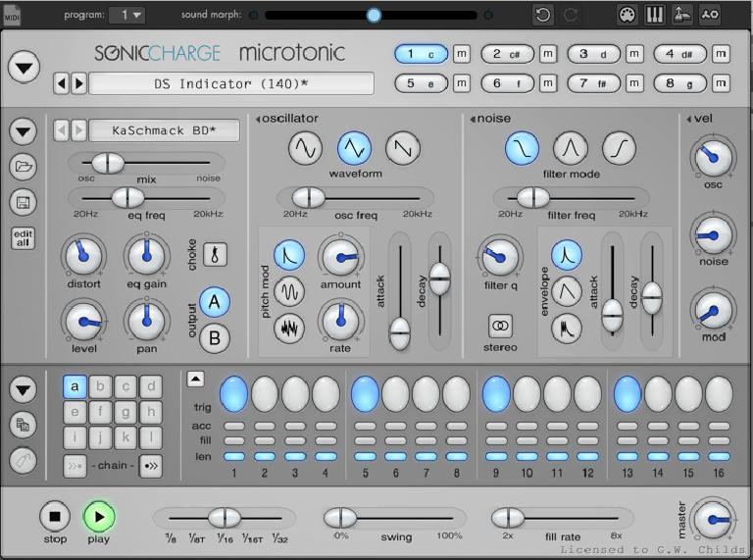Click the copy pattern icon
753x560 pixels.
[x=24, y=425]
